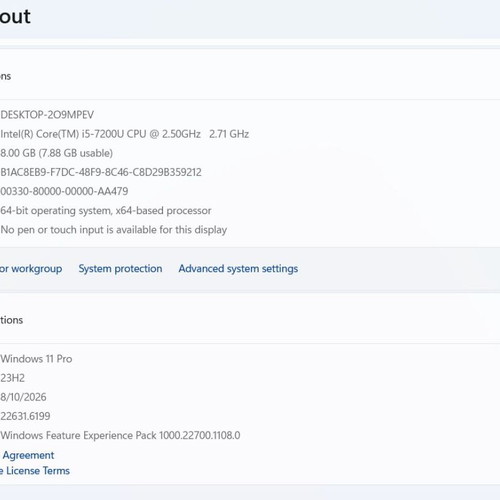500x500 pixels.
Task: Select the No pen or touch input text
Action: click(114, 230)
